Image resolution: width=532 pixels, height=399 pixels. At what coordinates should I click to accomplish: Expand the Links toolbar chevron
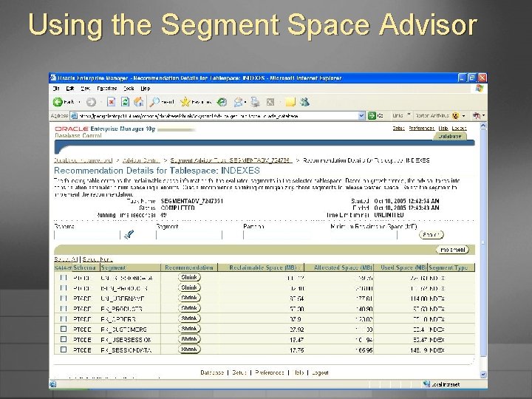409,115
